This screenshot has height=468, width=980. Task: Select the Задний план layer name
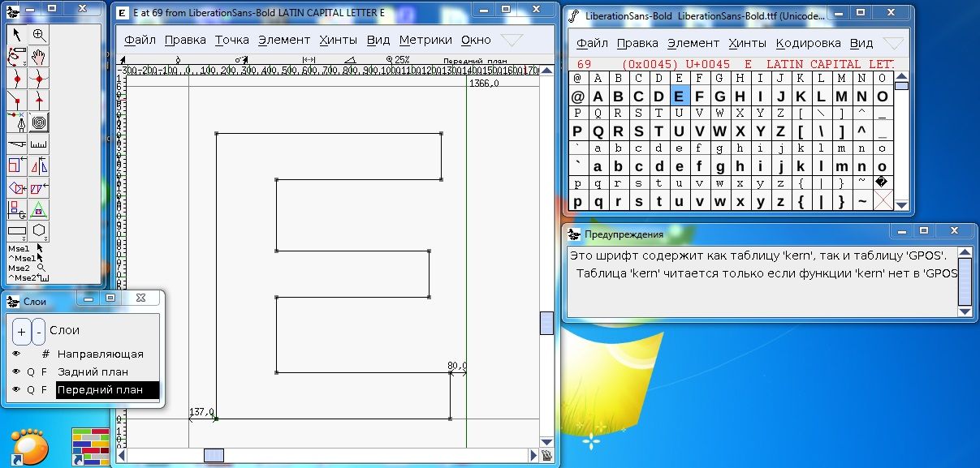93,371
